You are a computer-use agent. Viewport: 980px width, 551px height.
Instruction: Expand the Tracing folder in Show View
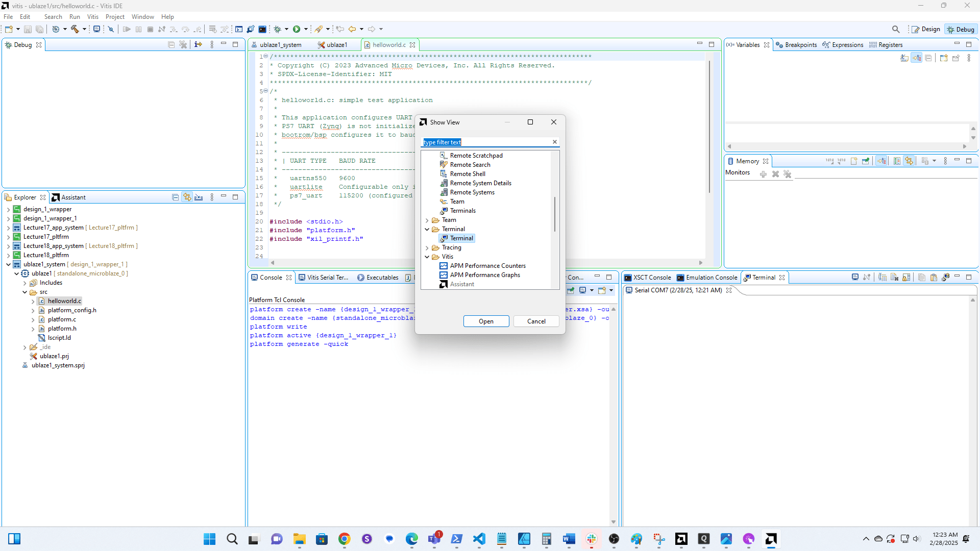point(427,248)
